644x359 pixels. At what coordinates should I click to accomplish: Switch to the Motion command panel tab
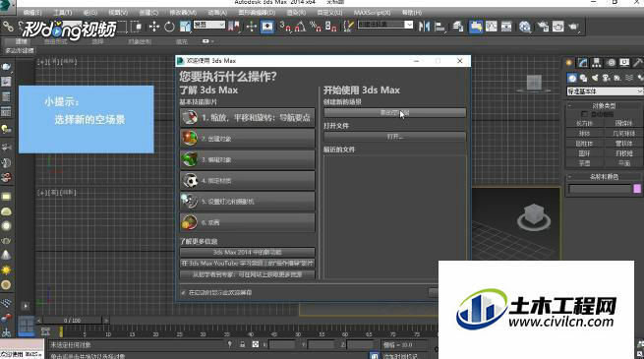click(x=612, y=62)
